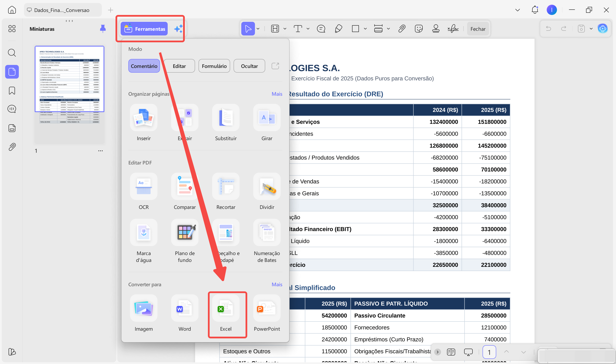The width and height of the screenshot is (616, 364).
Task: Open the shape tool dropdown arrow
Action: coord(365,29)
